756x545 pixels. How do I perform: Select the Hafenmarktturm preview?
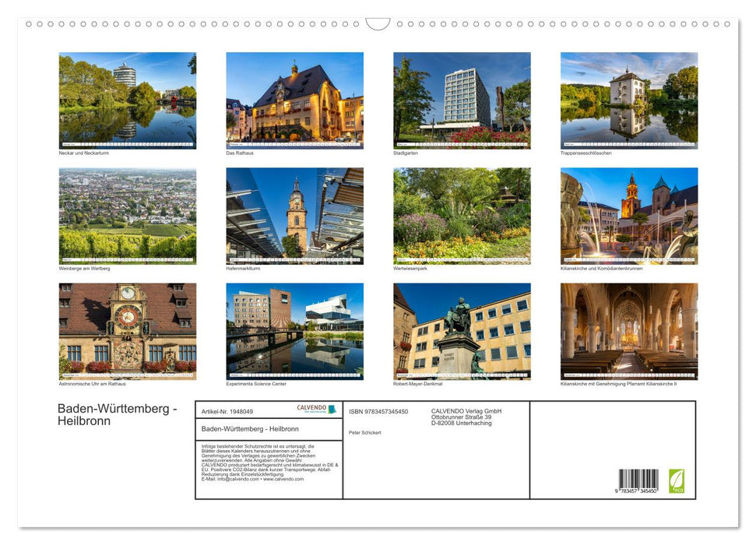click(x=294, y=216)
